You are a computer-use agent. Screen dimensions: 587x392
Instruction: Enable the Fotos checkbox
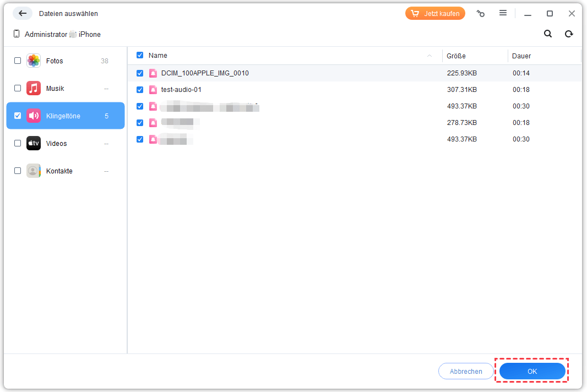click(18, 61)
